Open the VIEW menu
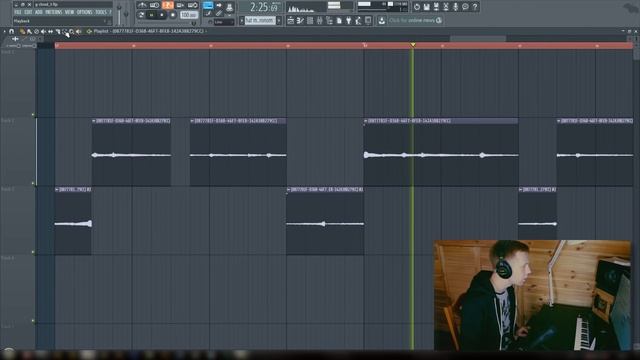Image resolution: width=640 pixels, height=360 pixels. (x=69, y=12)
